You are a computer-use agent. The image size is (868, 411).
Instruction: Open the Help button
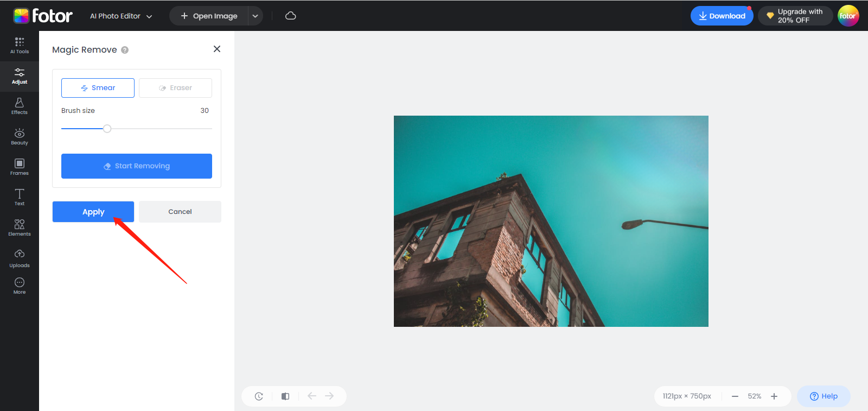click(824, 396)
